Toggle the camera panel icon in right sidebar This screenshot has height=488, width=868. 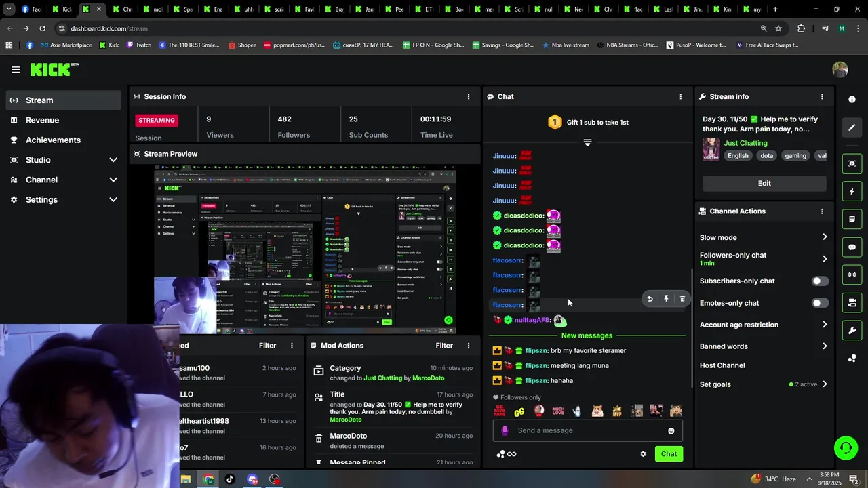(852, 302)
